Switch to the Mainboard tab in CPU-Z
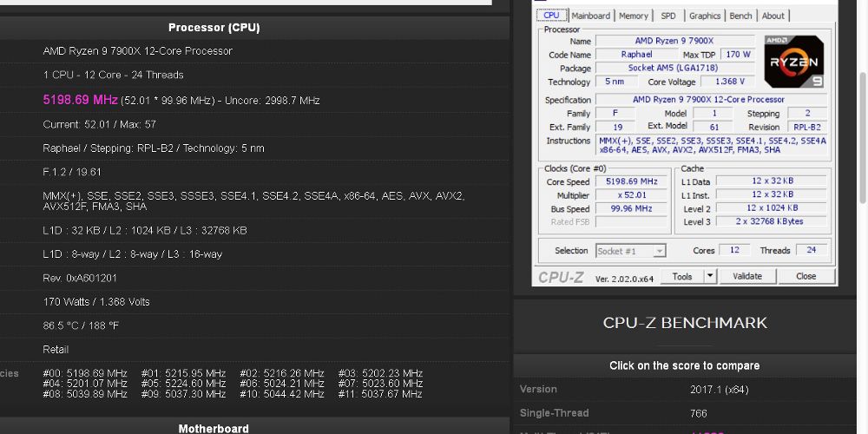 (x=590, y=16)
